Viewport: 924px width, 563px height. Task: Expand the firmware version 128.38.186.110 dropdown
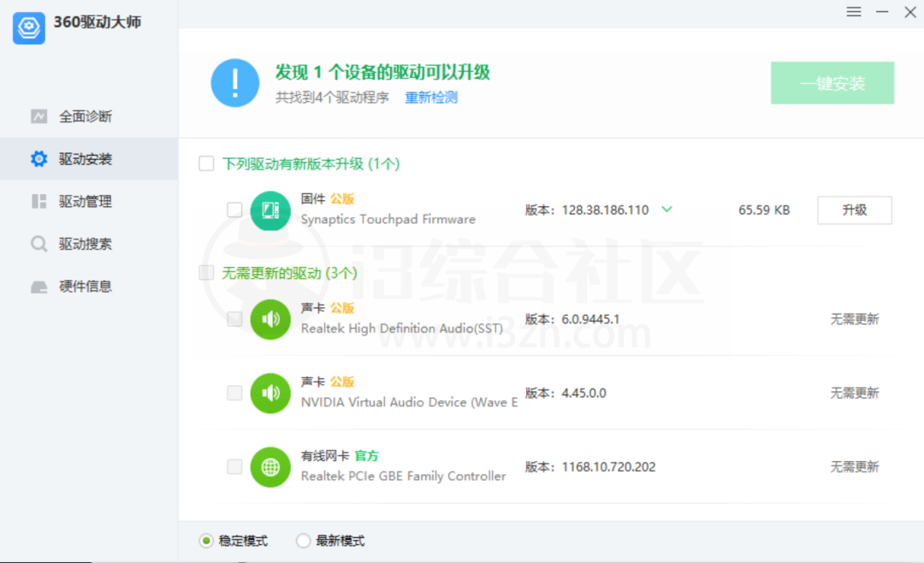(666, 210)
